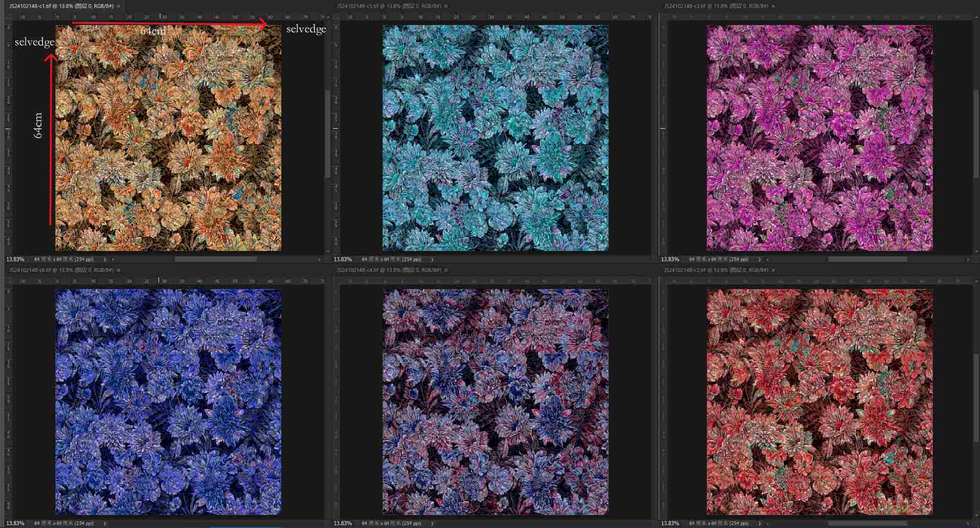Image resolution: width=980 pixels, height=528 pixels.
Task: Click the zoom percentage field of c1.tif
Action: (x=15, y=259)
